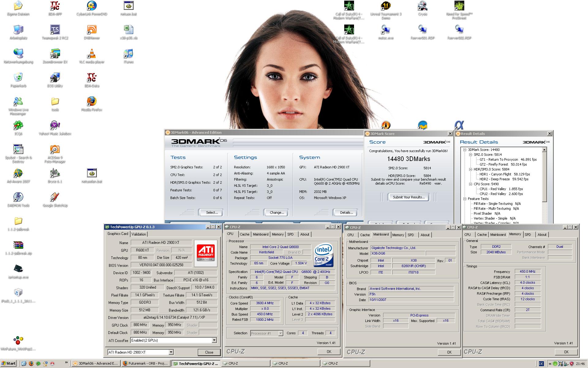Viewport: 588px width, 368px height.
Task: Open the iTunes desktop icon
Action: [129, 56]
